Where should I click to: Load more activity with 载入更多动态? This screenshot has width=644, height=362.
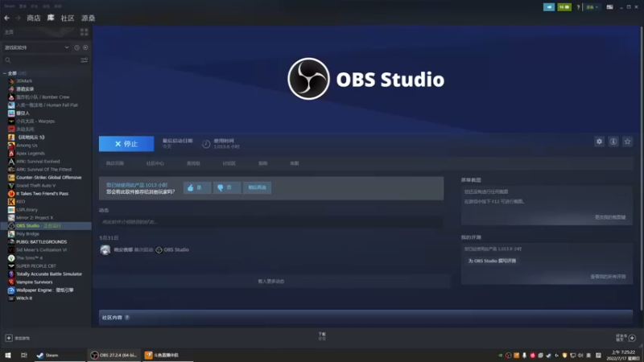click(x=271, y=282)
